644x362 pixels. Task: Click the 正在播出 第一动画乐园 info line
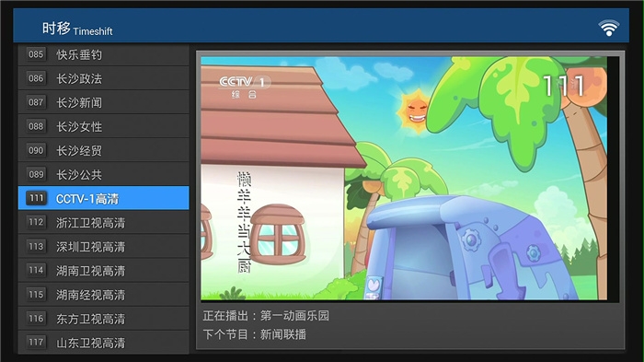[x=266, y=316]
